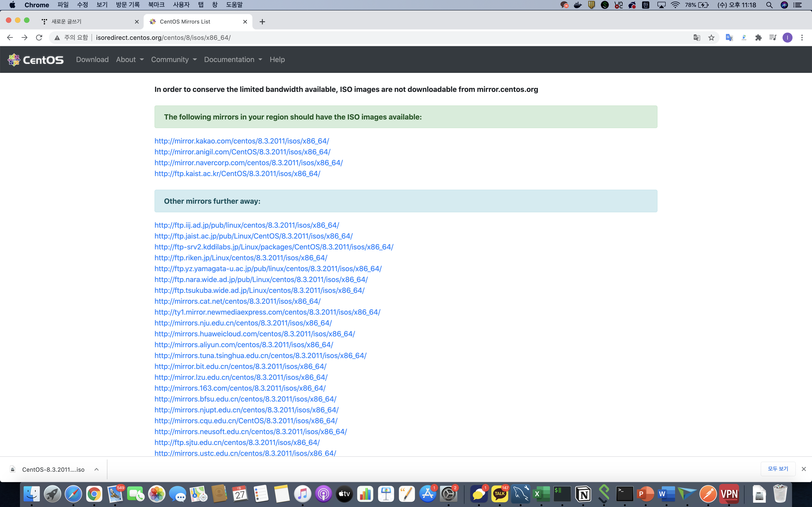Click the profile avatar icon
812x507 pixels.
tap(787, 38)
